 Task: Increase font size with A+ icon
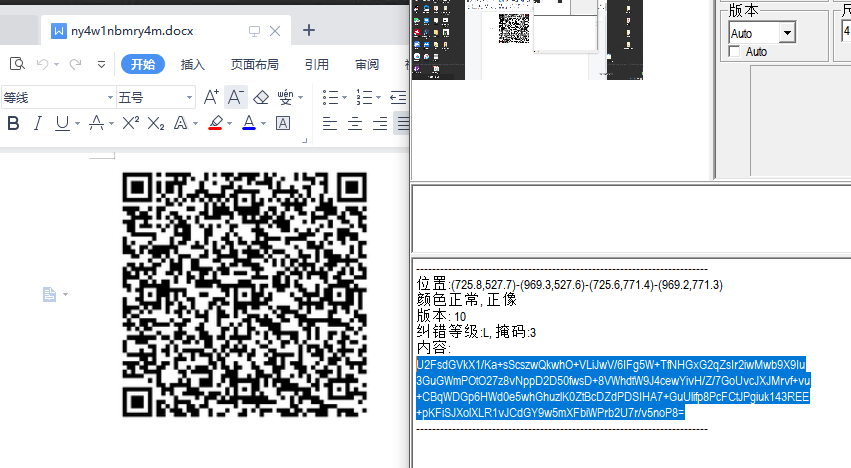(211, 97)
